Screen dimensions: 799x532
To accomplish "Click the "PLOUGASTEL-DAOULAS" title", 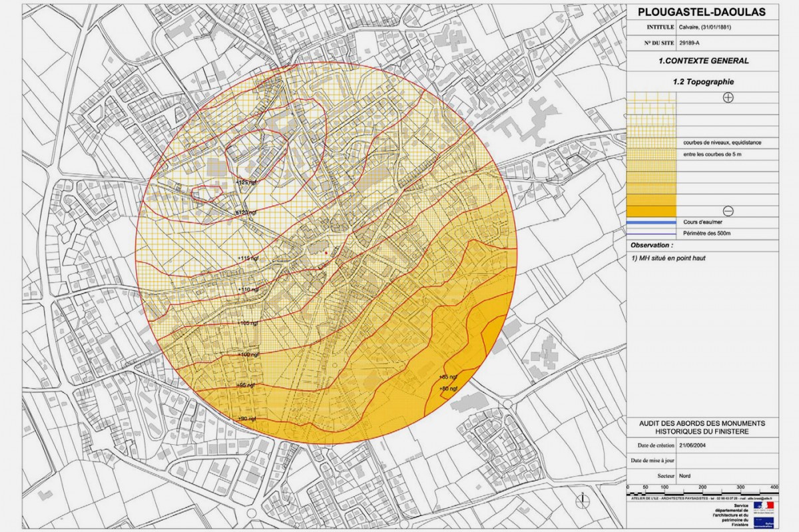I will 702,11.
